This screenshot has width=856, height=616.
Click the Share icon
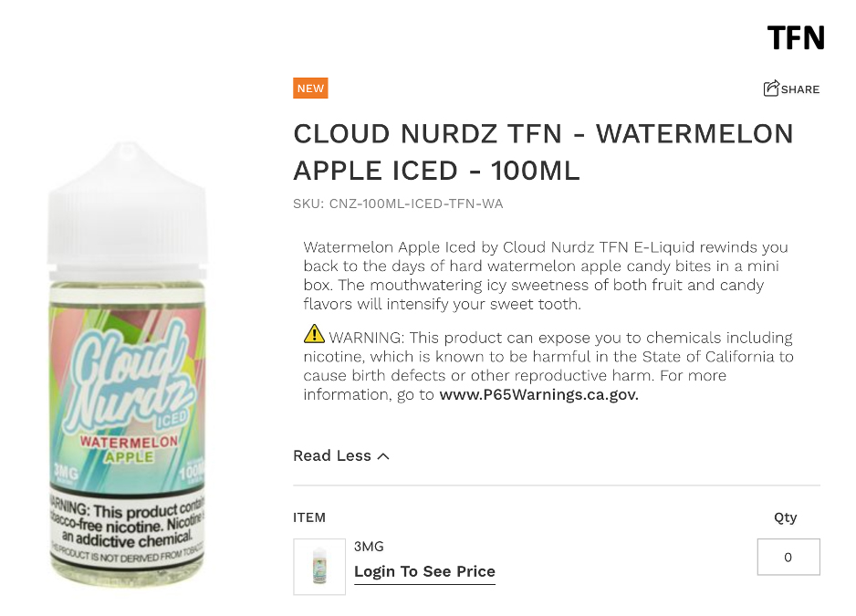[771, 88]
